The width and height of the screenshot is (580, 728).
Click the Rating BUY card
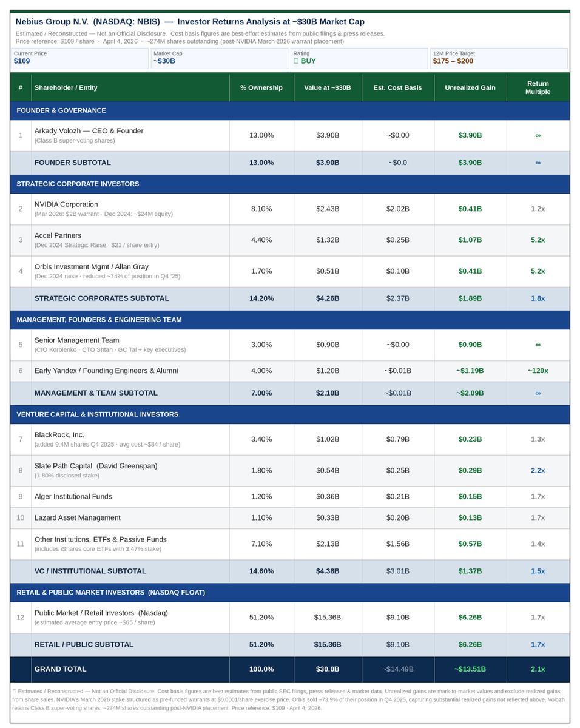(360, 58)
